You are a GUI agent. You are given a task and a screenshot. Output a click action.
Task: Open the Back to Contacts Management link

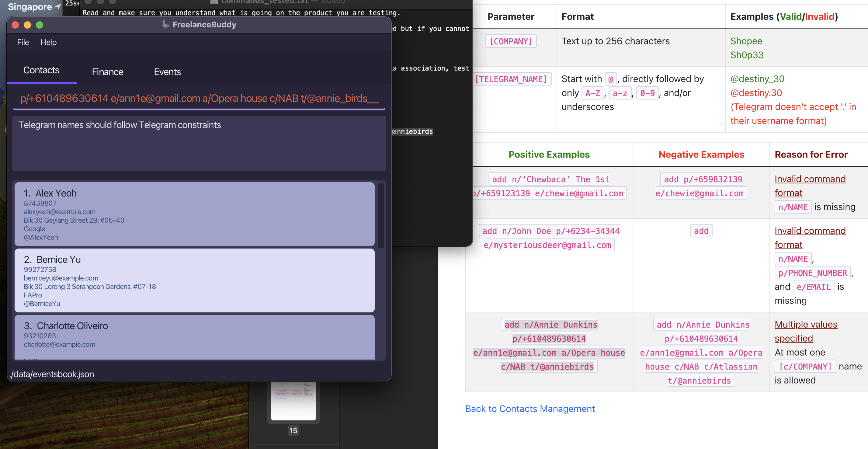click(530, 409)
